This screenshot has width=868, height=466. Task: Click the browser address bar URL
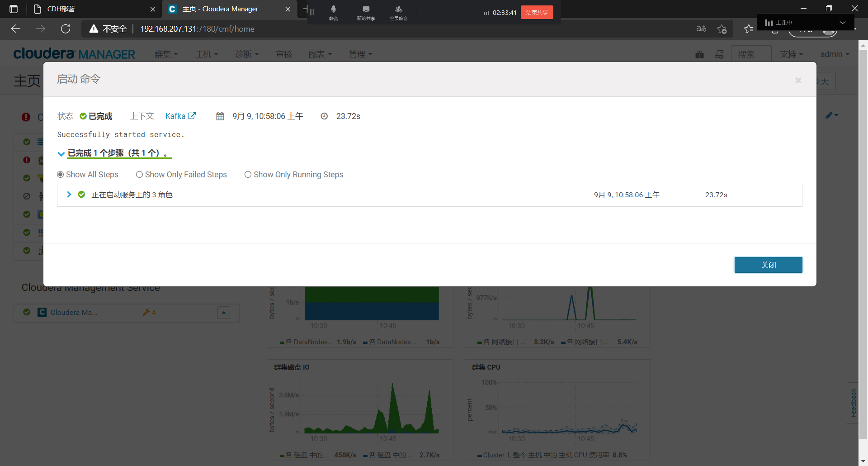(x=197, y=29)
